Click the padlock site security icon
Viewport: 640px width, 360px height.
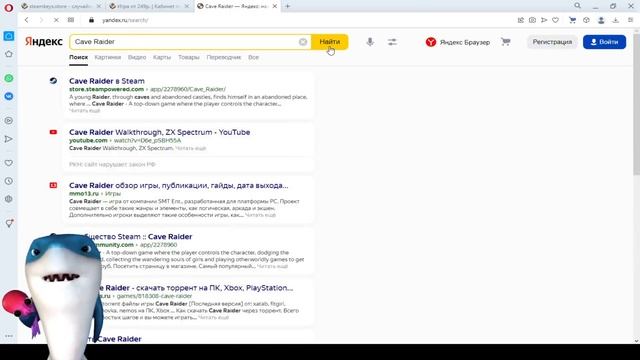coord(91,20)
